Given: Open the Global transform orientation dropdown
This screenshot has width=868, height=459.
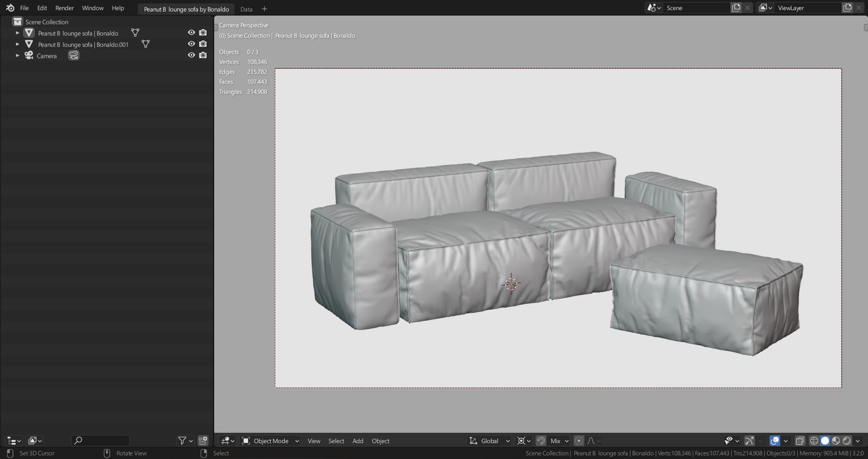Looking at the screenshot, I should click(x=490, y=440).
